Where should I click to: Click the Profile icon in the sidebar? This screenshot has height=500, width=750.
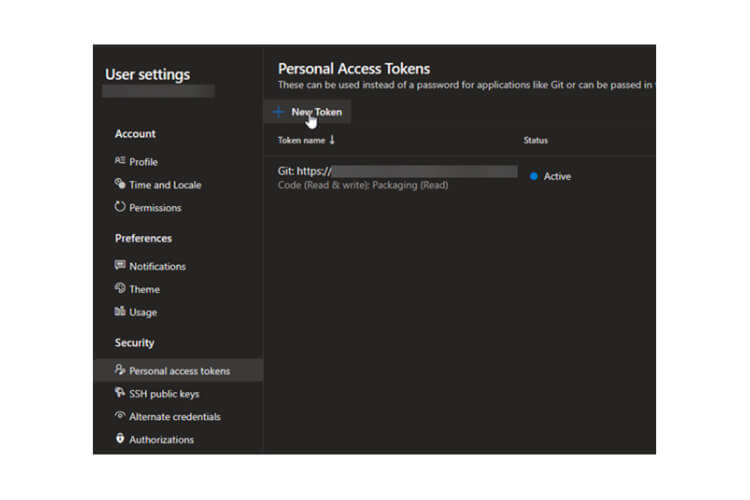coord(120,162)
